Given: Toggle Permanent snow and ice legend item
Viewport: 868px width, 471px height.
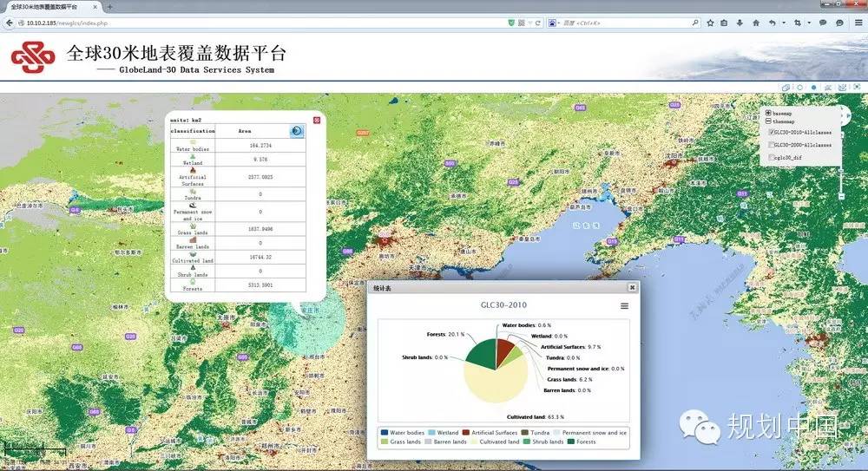Looking at the screenshot, I should (x=590, y=433).
